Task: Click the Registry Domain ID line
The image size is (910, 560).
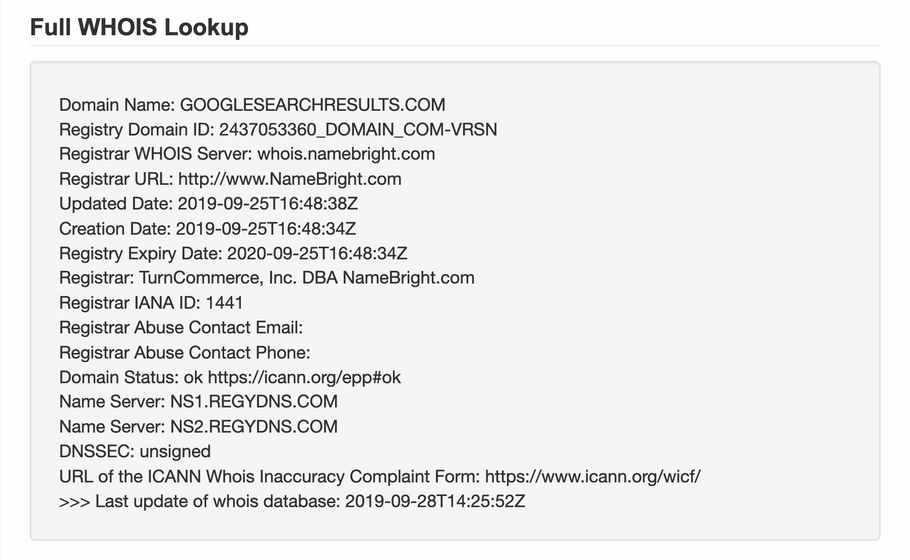Action: click(x=278, y=129)
